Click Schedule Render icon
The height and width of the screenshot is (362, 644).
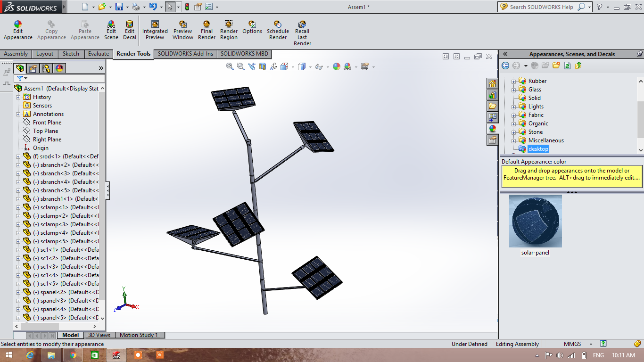pyautogui.click(x=278, y=30)
